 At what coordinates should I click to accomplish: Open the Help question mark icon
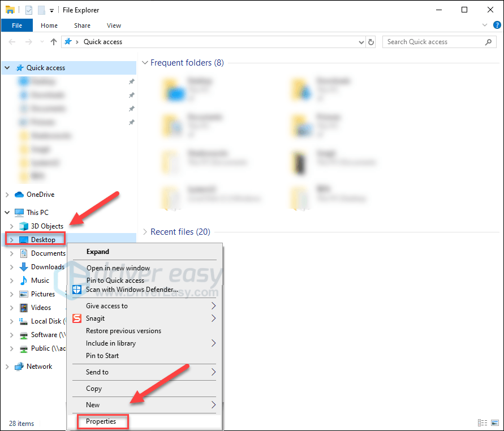click(496, 25)
